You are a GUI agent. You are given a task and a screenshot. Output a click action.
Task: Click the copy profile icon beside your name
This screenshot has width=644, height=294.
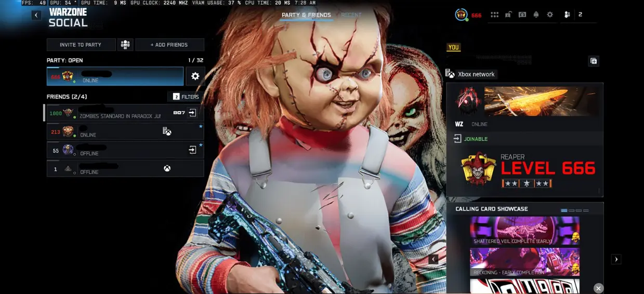(x=594, y=61)
